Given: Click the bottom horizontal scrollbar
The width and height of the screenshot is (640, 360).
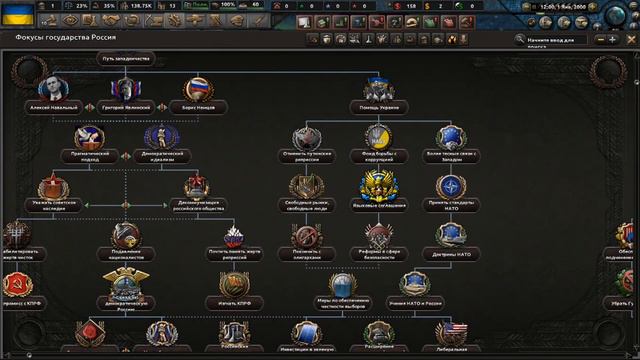Looking at the screenshot, I should (x=29, y=356).
